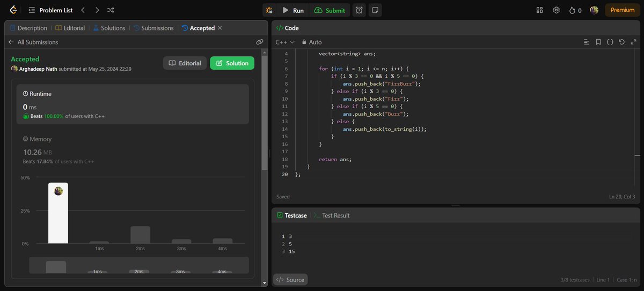Click the vector<string> ans declaration
The width and height of the screenshot is (644, 291).
click(x=347, y=54)
